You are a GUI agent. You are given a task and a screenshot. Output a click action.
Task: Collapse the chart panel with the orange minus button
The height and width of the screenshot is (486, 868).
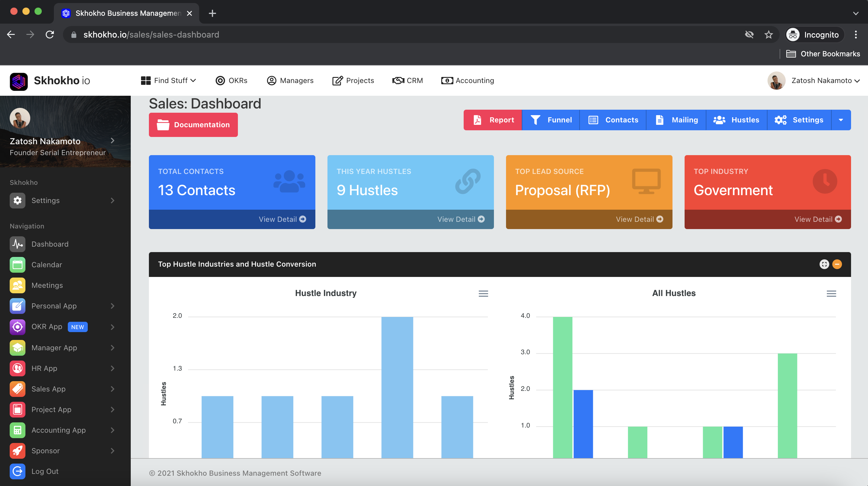tap(837, 264)
